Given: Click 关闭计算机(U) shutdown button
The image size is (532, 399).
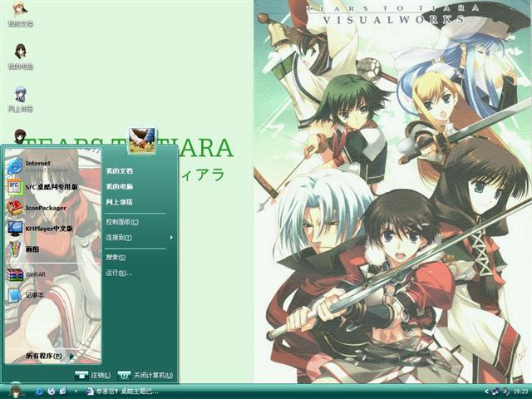Looking at the screenshot, I should pyautogui.click(x=145, y=375).
